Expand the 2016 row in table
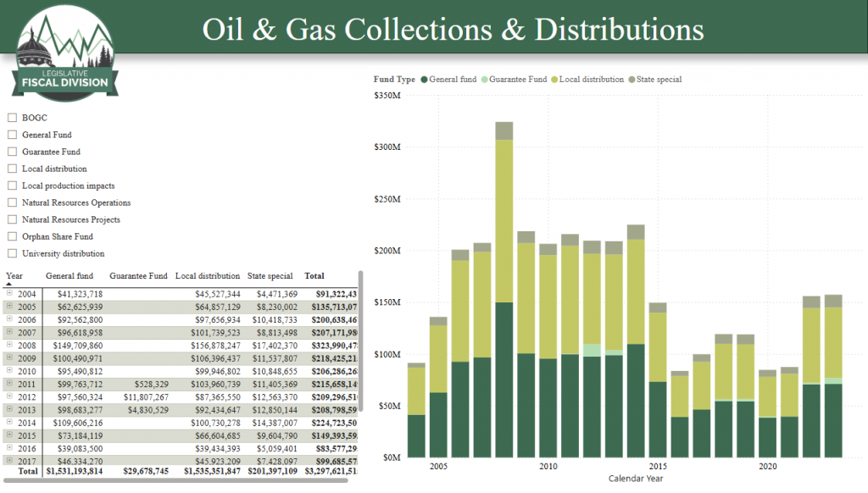 10,447
